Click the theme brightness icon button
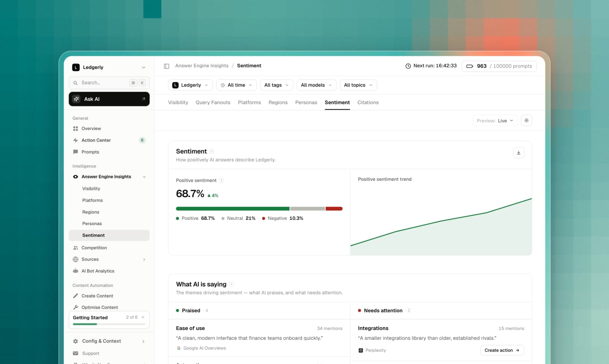Image resolution: width=609 pixels, height=364 pixels. pyautogui.click(x=526, y=121)
